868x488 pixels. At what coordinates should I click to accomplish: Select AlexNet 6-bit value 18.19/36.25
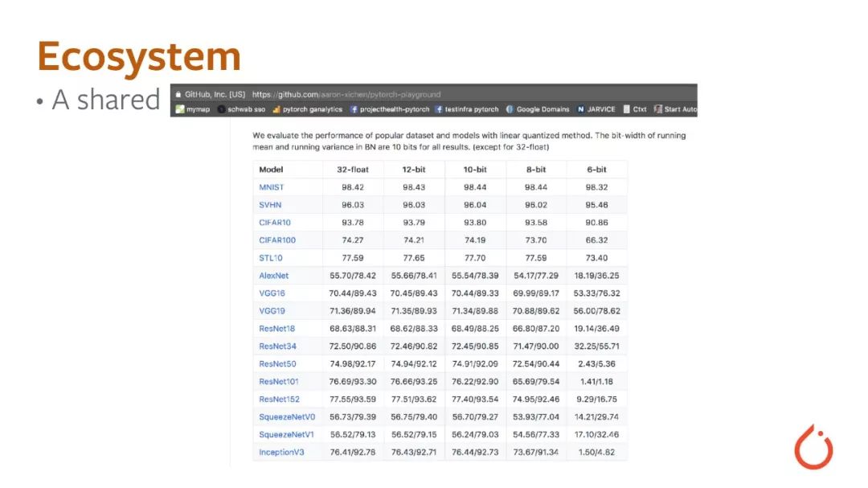click(596, 276)
